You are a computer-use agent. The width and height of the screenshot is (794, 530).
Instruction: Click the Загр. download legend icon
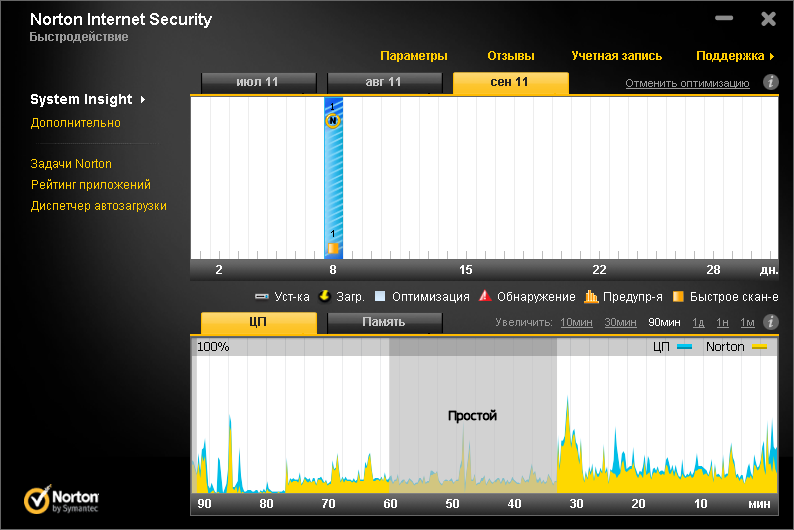click(x=325, y=296)
